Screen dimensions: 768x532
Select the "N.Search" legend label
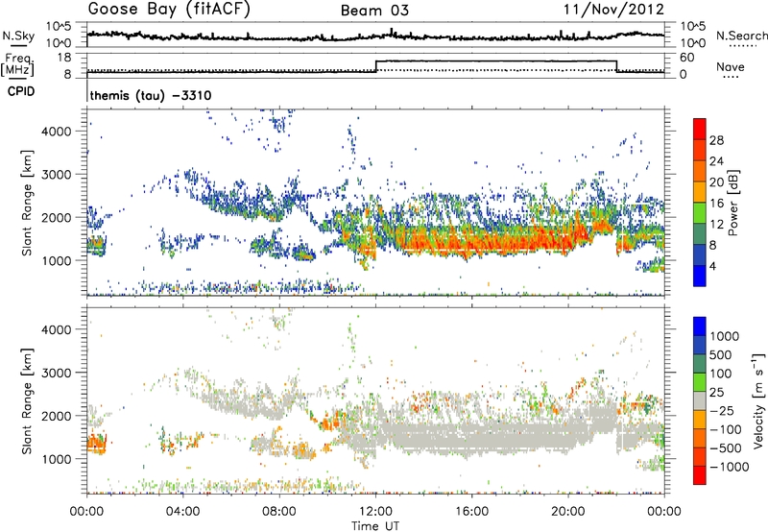coord(741,36)
